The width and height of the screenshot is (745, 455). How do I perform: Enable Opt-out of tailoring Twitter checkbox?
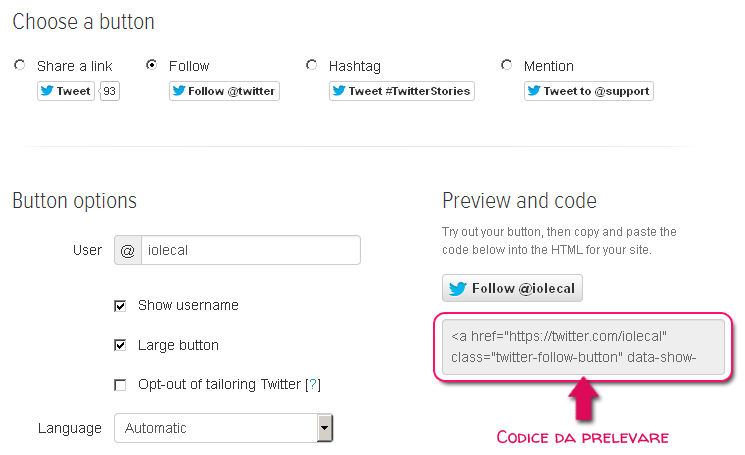120,384
